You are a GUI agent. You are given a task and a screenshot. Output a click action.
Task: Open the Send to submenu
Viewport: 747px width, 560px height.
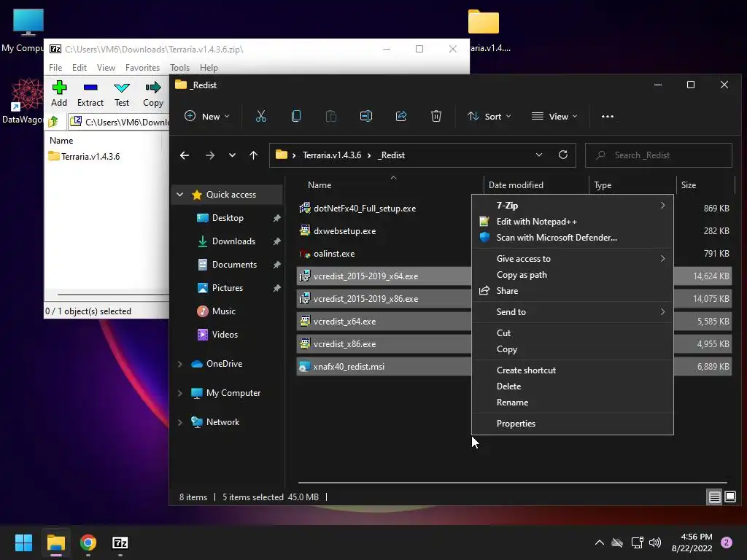(x=572, y=312)
